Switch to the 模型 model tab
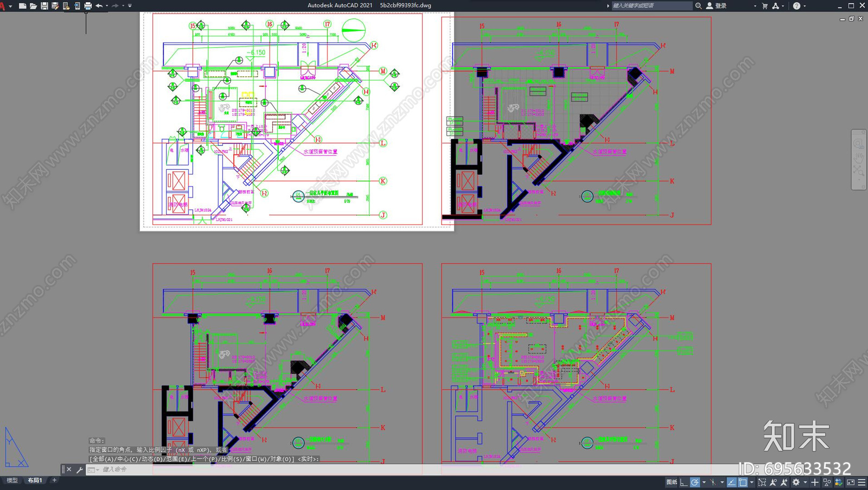This screenshot has width=868, height=490. pyautogui.click(x=12, y=480)
